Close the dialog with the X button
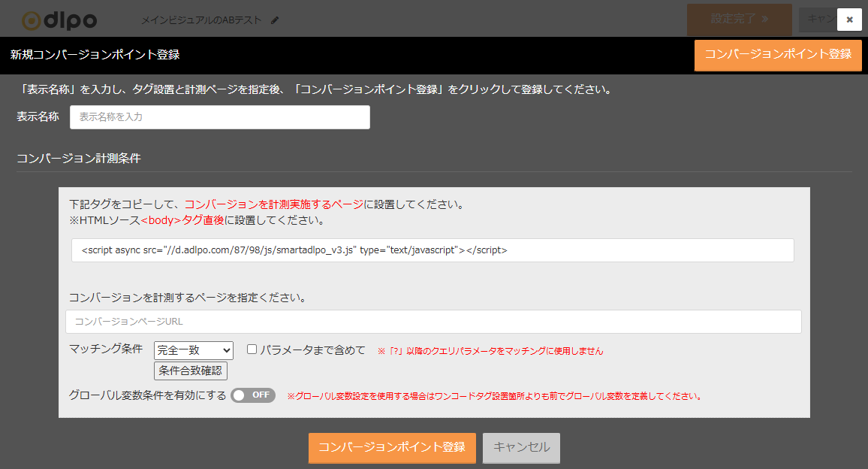The image size is (868, 469). click(849, 20)
